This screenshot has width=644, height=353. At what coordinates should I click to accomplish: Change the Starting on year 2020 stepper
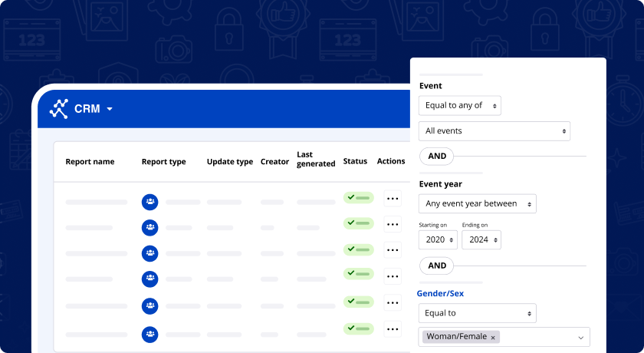(438, 239)
